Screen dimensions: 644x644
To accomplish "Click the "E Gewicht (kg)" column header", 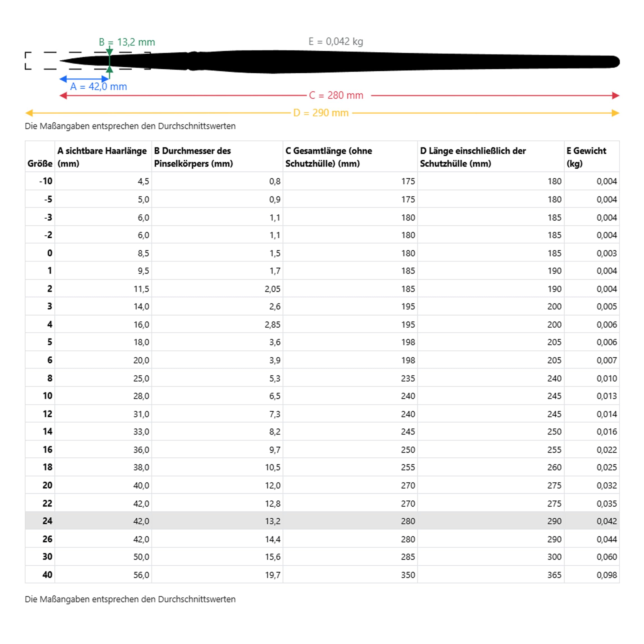I will [x=586, y=157].
